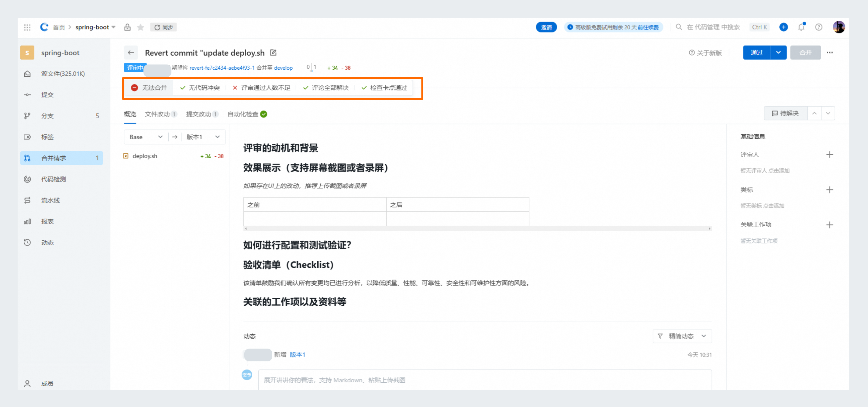This screenshot has width=868, height=407.
Task: Go to next unresolved comment arrow
Action: 828,113
